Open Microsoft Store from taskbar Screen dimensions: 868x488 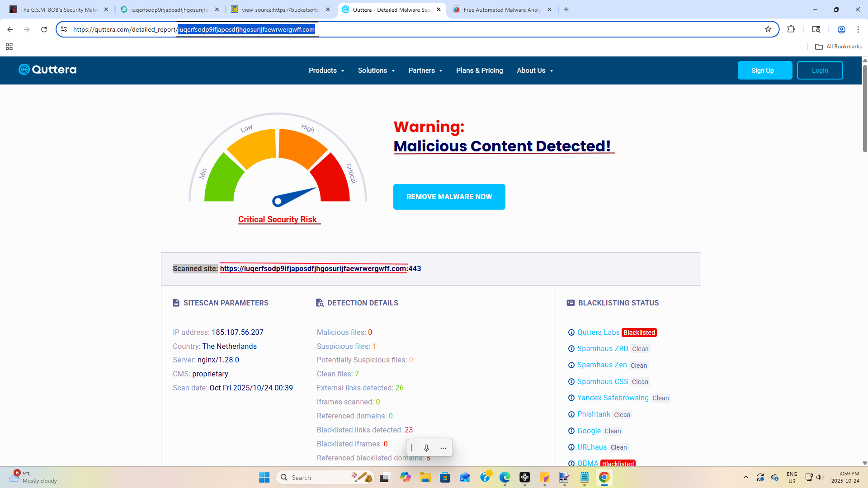pos(445,478)
